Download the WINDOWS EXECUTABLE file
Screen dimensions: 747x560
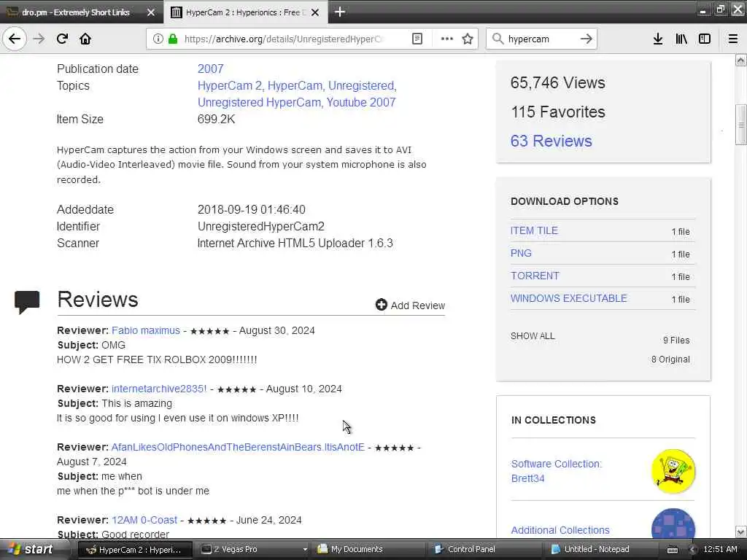point(569,298)
